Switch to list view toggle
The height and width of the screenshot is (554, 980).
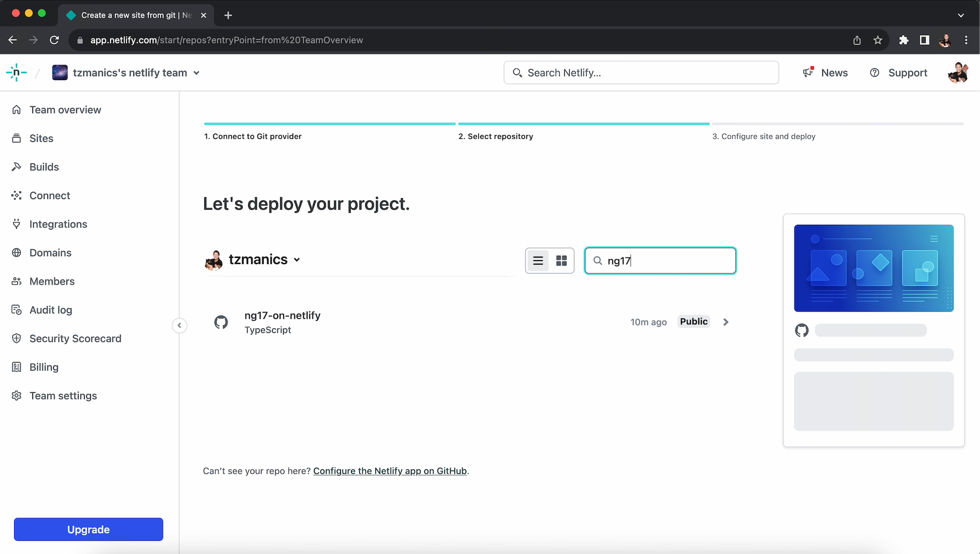click(538, 261)
